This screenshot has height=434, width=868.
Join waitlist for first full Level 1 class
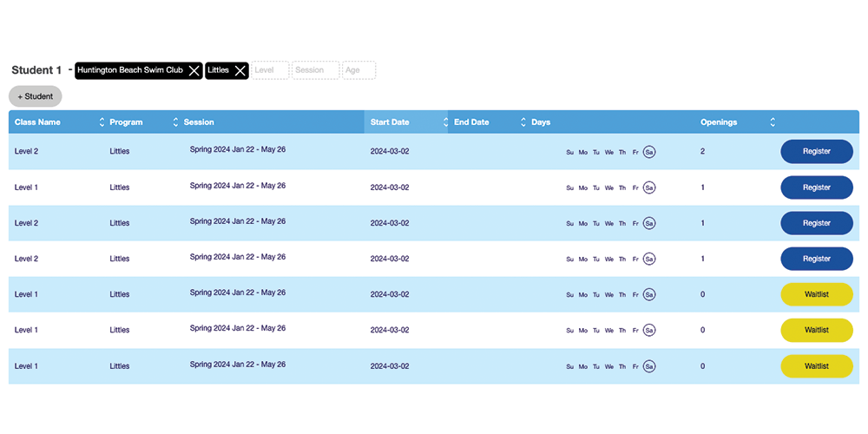(817, 294)
